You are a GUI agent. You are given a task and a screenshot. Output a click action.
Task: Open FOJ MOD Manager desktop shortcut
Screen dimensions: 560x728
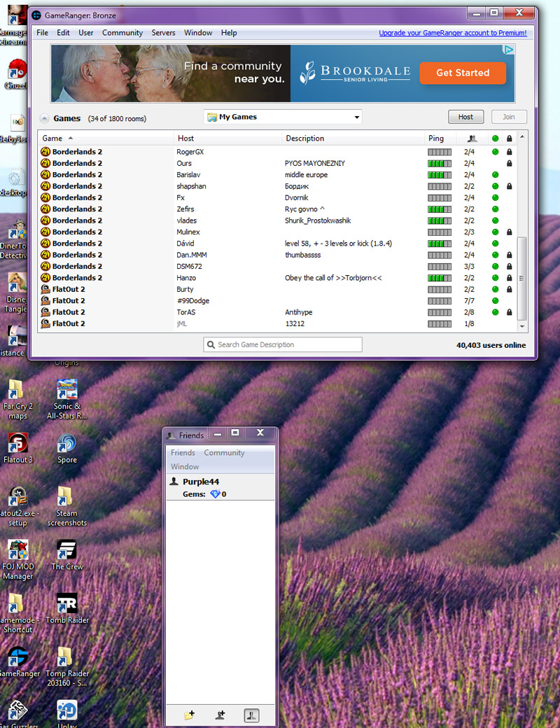(18, 559)
